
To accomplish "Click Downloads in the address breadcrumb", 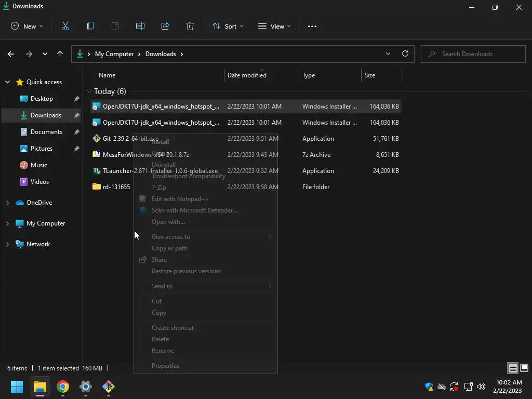I will click(x=161, y=54).
